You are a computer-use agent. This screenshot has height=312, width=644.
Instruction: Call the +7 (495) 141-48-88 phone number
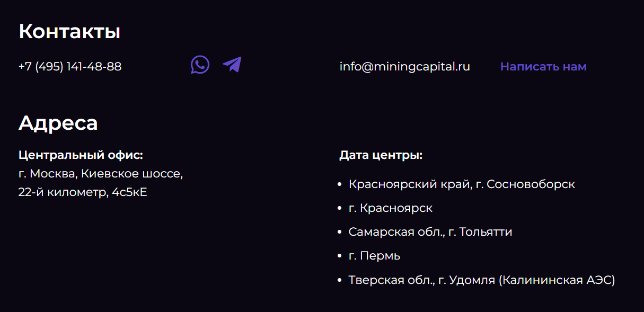(x=70, y=67)
